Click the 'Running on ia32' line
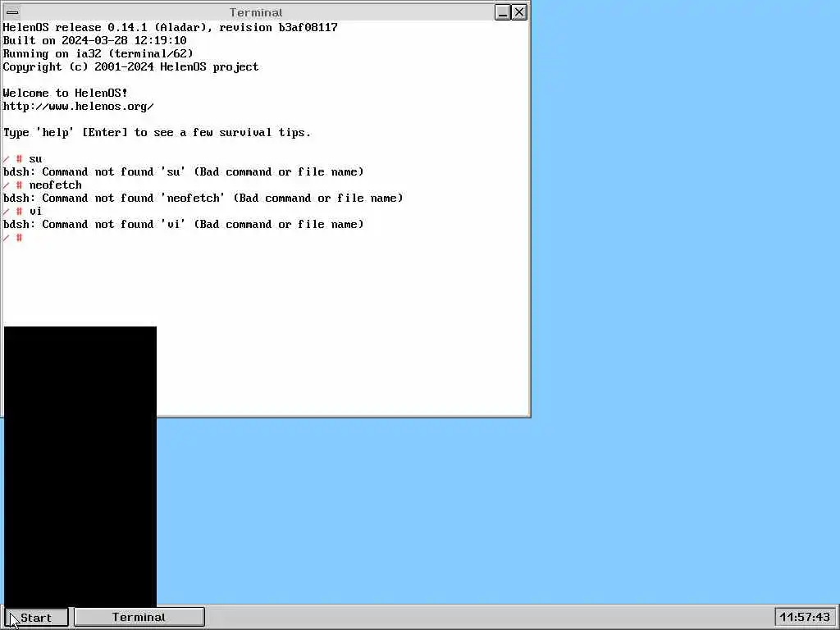Viewport: 840px width, 630px height. (x=98, y=53)
